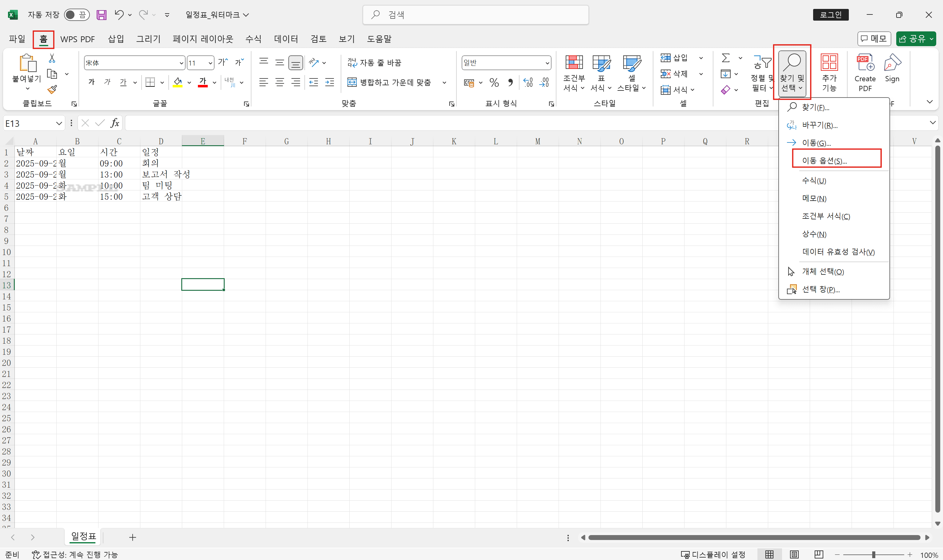Image resolution: width=943 pixels, height=560 pixels.
Task: Expand the number format combo box
Action: [547, 63]
